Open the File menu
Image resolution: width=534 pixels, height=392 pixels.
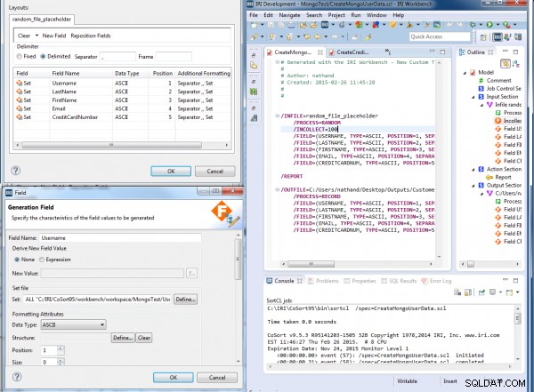pos(254,15)
